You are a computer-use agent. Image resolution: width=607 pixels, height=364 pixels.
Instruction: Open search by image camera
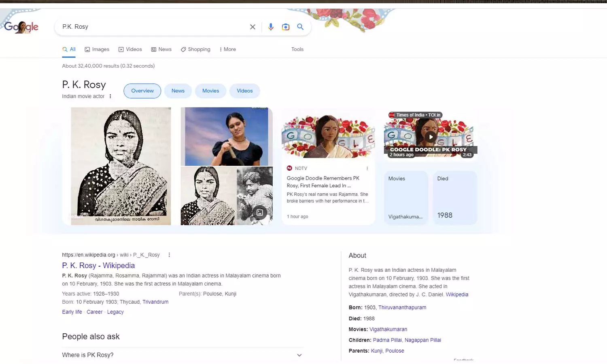pyautogui.click(x=286, y=27)
